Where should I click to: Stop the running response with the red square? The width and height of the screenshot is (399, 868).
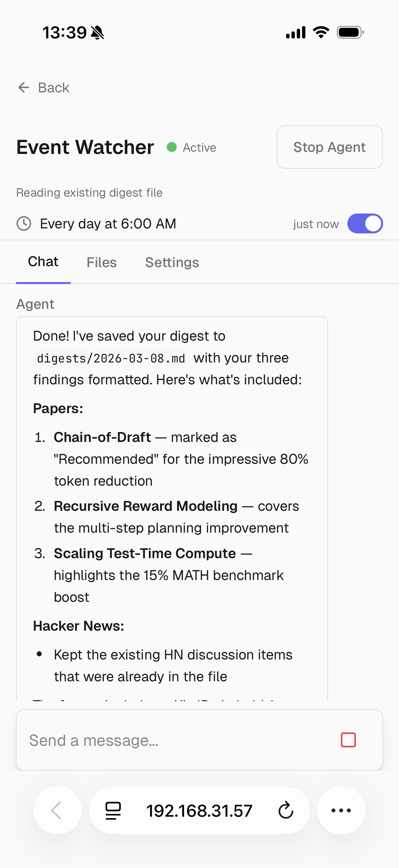(x=349, y=740)
